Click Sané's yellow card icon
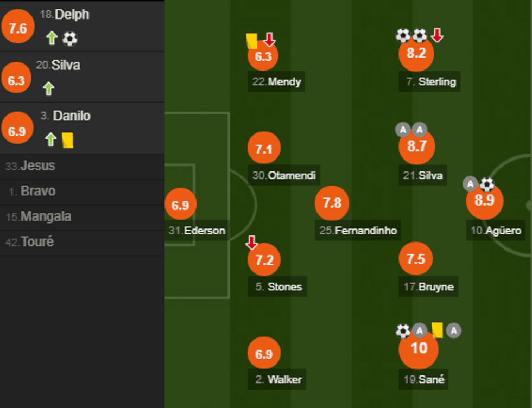The image size is (532, 408). click(x=437, y=330)
